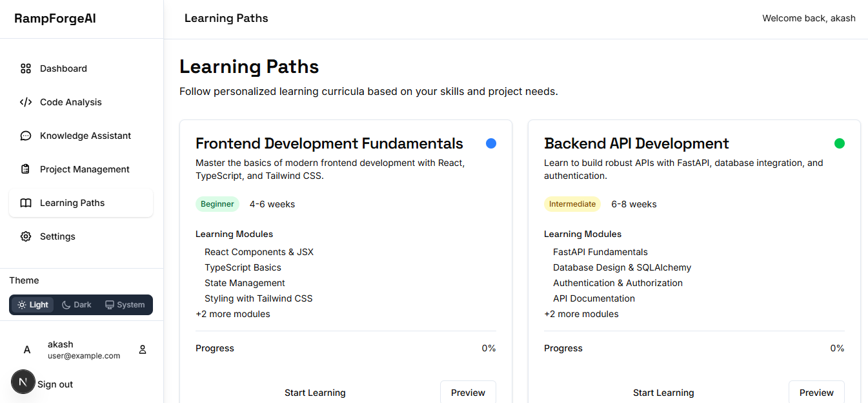Click the Dashboard grid icon
Screen dimensions: 868x403
point(26,68)
